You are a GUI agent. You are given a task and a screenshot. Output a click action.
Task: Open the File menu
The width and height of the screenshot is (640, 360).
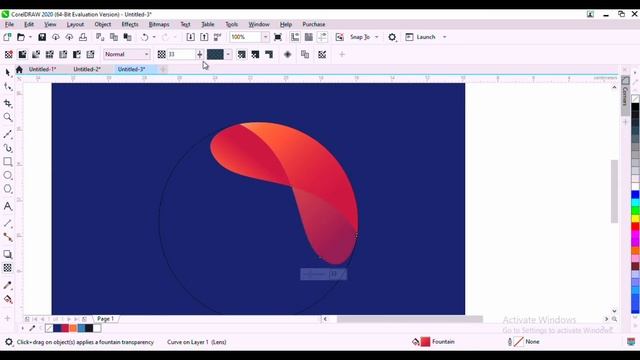point(9,24)
